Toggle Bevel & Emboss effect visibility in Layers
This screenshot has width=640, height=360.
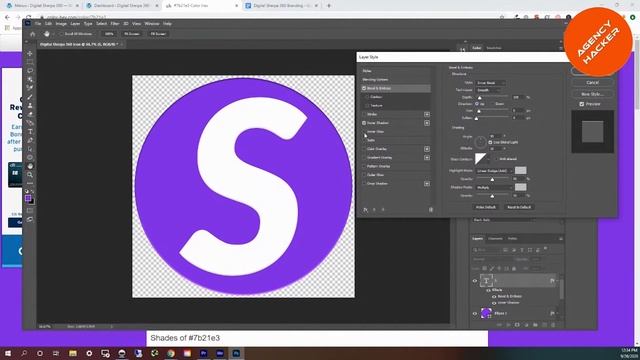tap(494, 296)
